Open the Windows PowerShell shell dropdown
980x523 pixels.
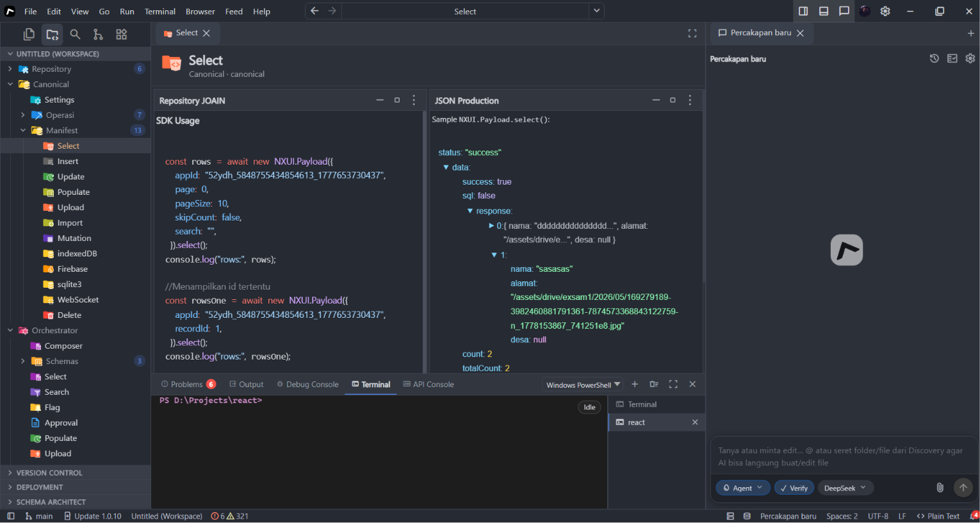point(583,385)
